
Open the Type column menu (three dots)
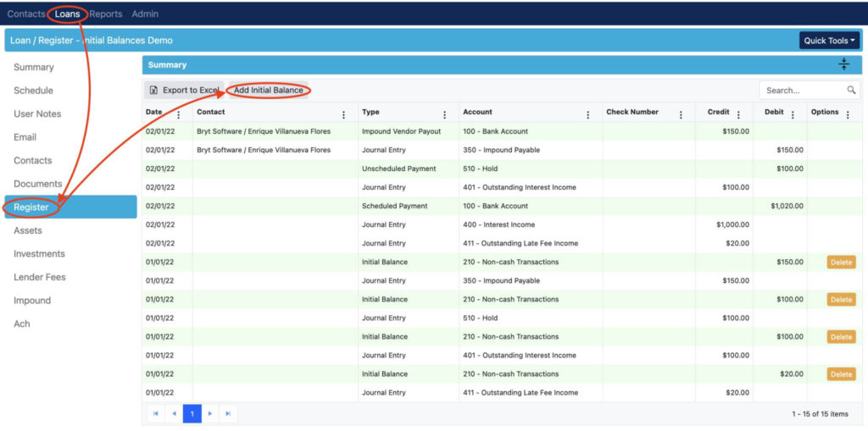[444, 114]
